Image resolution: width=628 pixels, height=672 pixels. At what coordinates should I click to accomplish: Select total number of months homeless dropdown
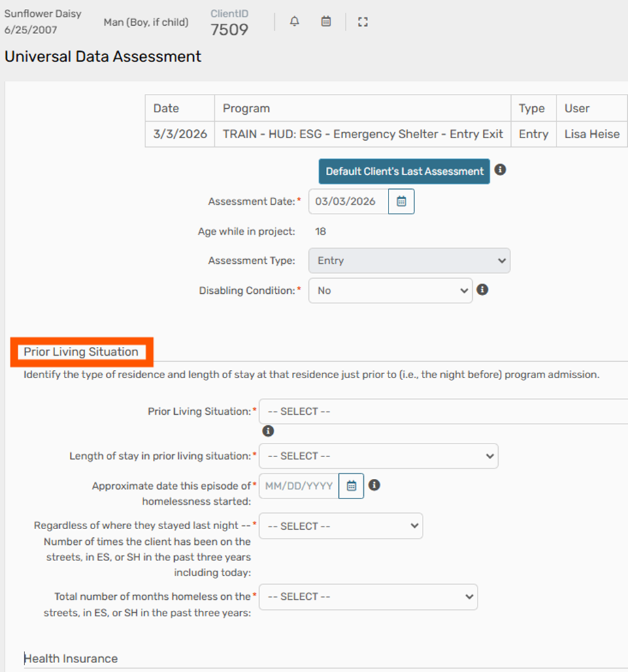[368, 597]
